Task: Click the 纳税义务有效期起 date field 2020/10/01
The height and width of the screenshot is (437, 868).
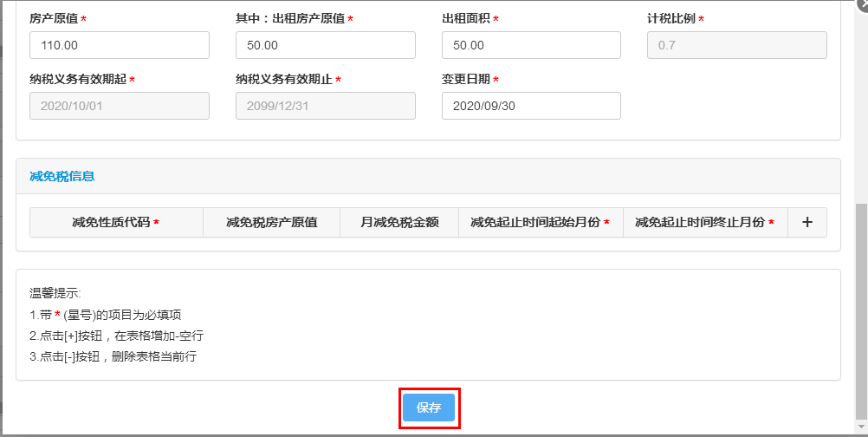Action: [x=120, y=106]
